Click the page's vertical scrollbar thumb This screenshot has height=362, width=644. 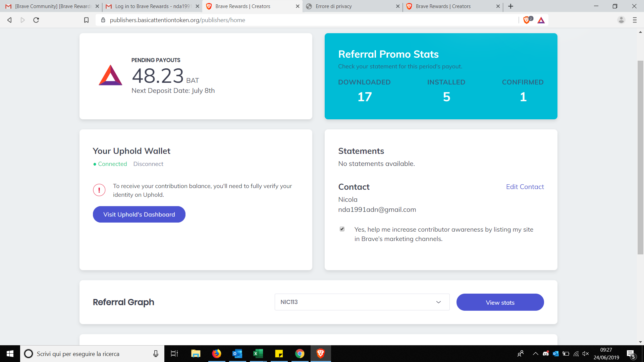click(640, 158)
